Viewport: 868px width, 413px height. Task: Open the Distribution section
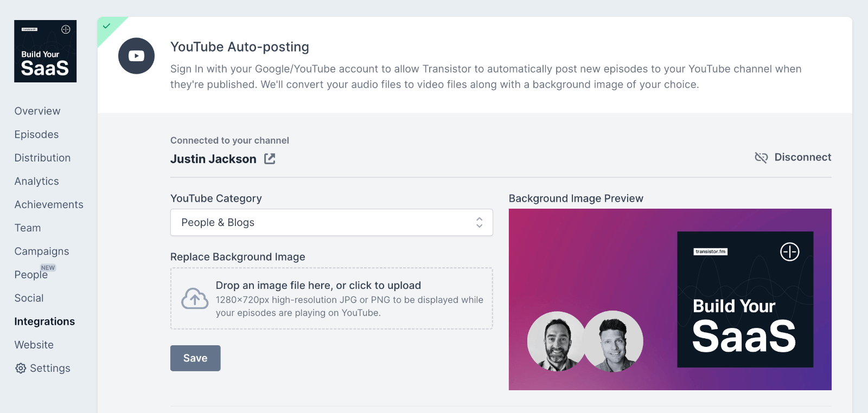coord(42,158)
